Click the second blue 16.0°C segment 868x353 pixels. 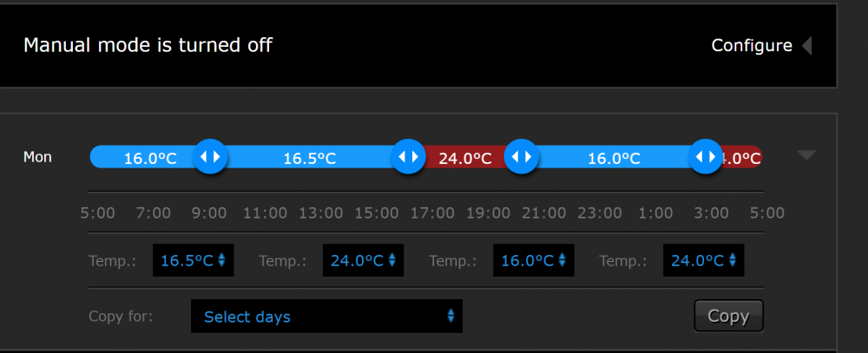click(613, 158)
